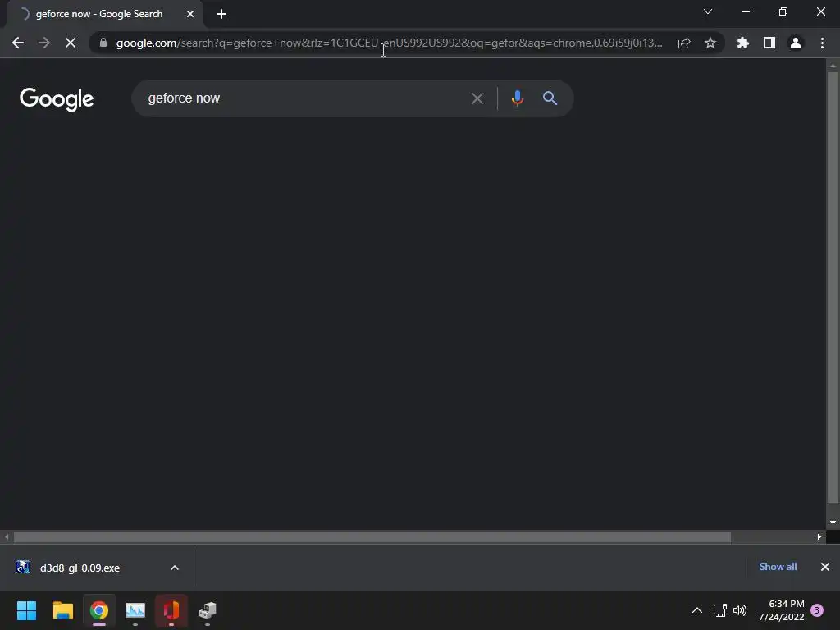Open network status in system tray
This screenshot has width=840, height=630.
pos(720,610)
